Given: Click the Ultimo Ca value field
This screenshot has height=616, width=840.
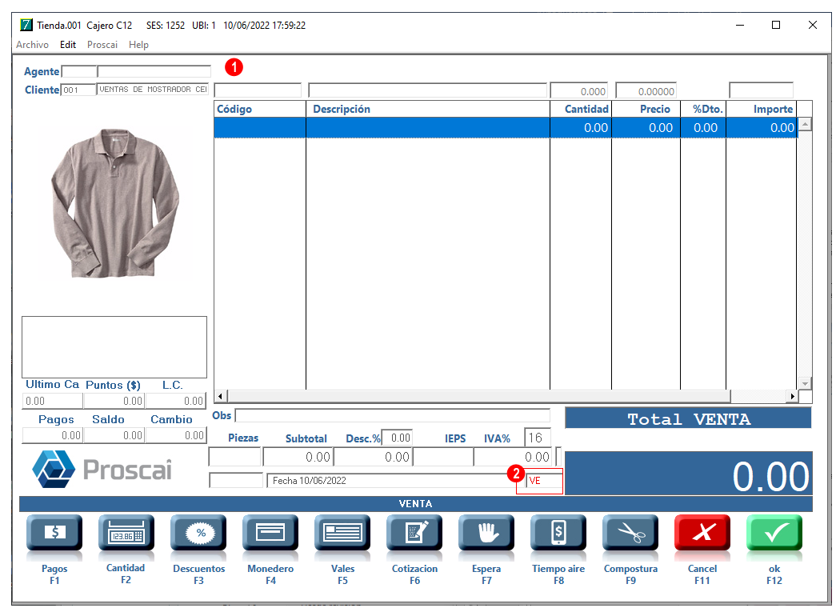Looking at the screenshot, I should pyautogui.click(x=53, y=401).
